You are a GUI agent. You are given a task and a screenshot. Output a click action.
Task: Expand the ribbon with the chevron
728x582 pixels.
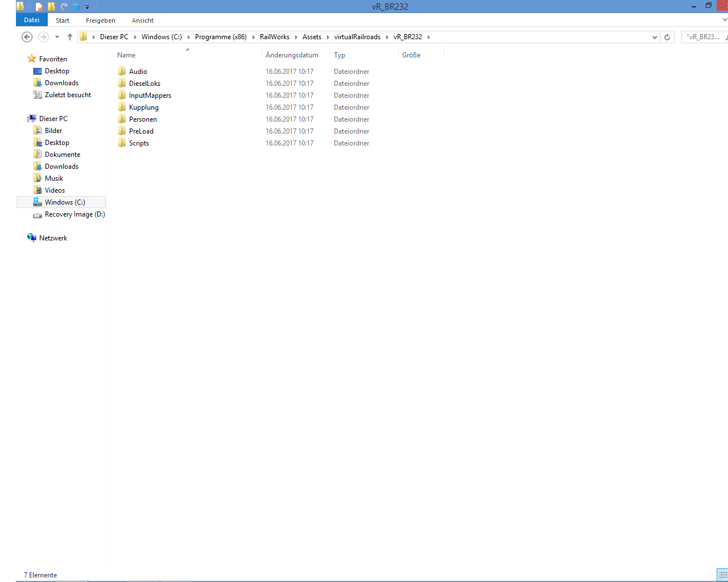[x=724, y=20]
